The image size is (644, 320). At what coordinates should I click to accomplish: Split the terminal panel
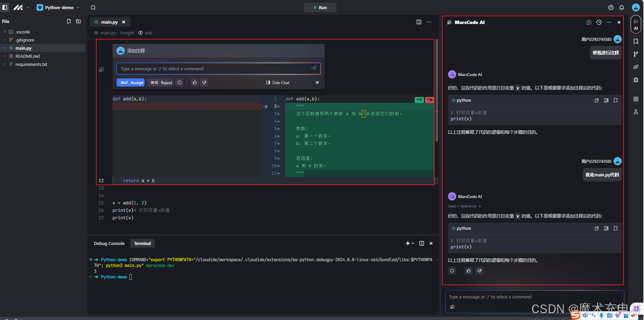[x=422, y=243]
